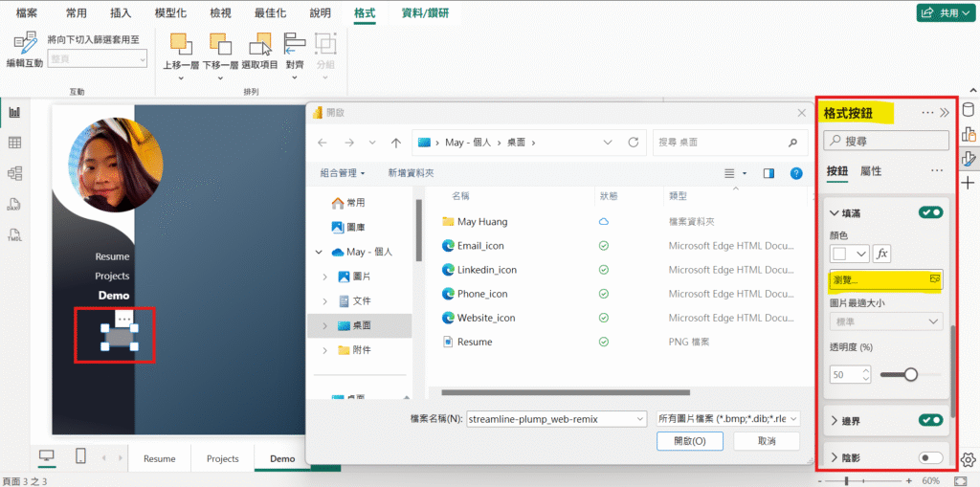This screenshot has width=980, height=487.
Task: Click the Cancel (取消) button in dialog
Action: click(766, 441)
